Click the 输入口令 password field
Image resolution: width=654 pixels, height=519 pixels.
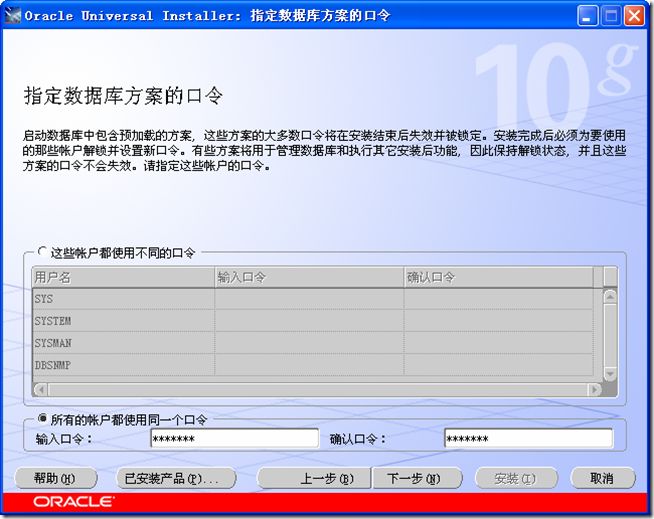[234, 438]
